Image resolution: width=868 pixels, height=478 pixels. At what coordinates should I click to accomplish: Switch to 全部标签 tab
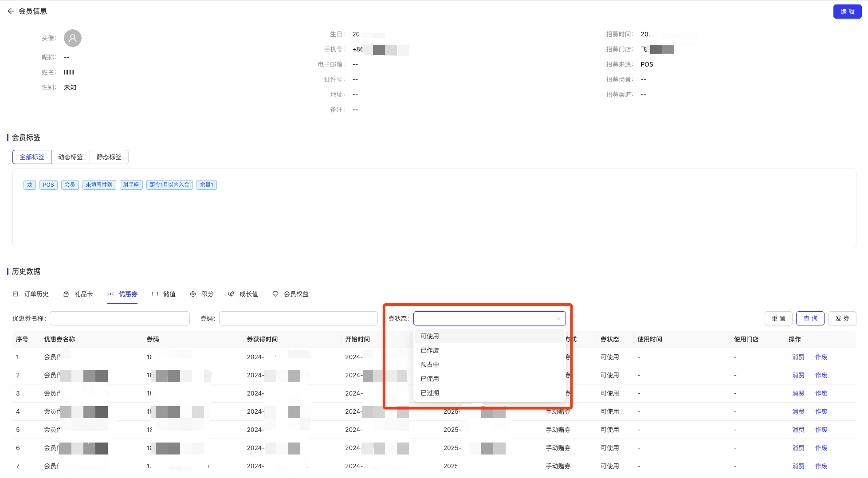(x=32, y=157)
